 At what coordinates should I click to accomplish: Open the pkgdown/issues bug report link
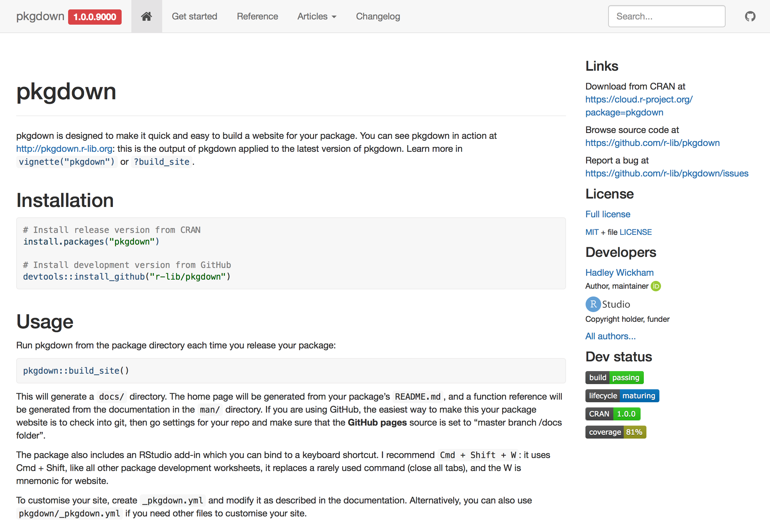667,173
